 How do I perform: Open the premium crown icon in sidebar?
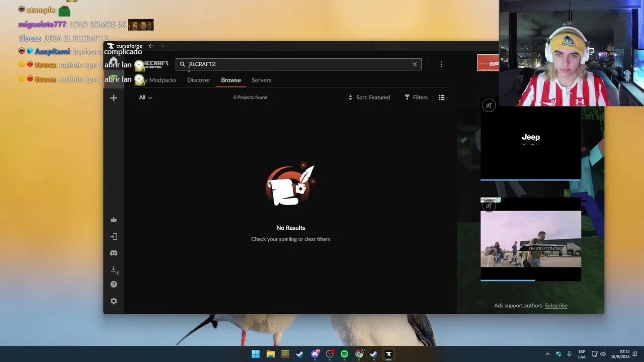pyautogui.click(x=114, y=220)
